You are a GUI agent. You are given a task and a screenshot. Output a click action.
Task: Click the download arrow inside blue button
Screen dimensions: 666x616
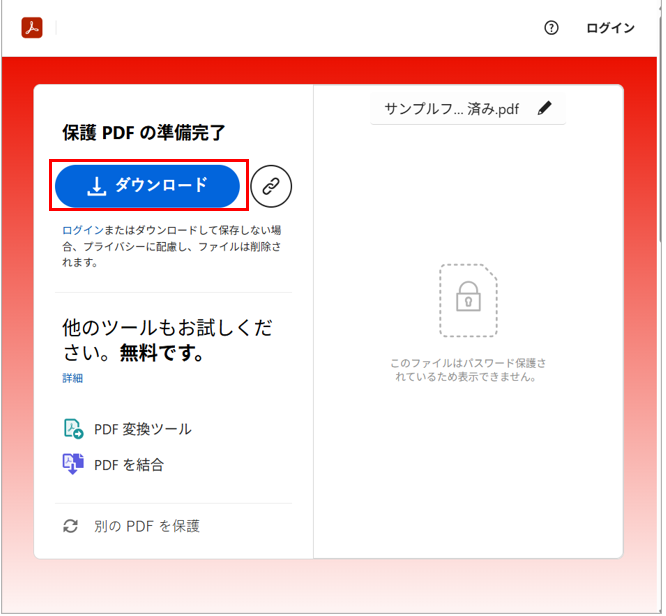point(97,185)
